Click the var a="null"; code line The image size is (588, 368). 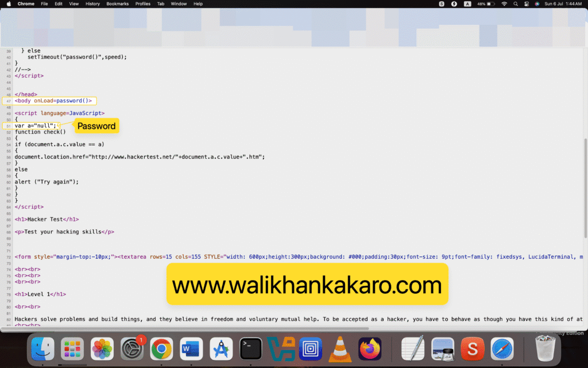pyautogui.click(x=35, y=126)
